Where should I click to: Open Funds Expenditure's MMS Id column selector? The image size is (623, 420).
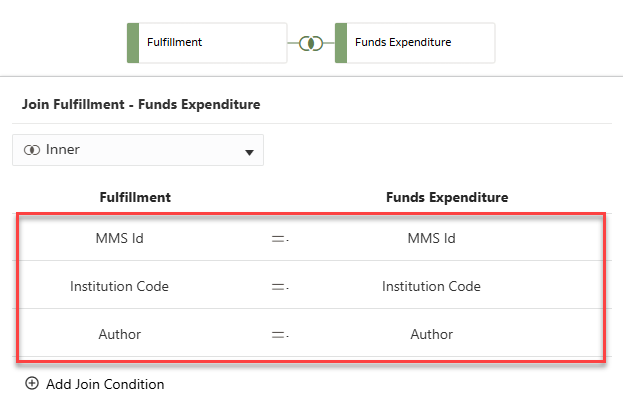coord(431,238)
